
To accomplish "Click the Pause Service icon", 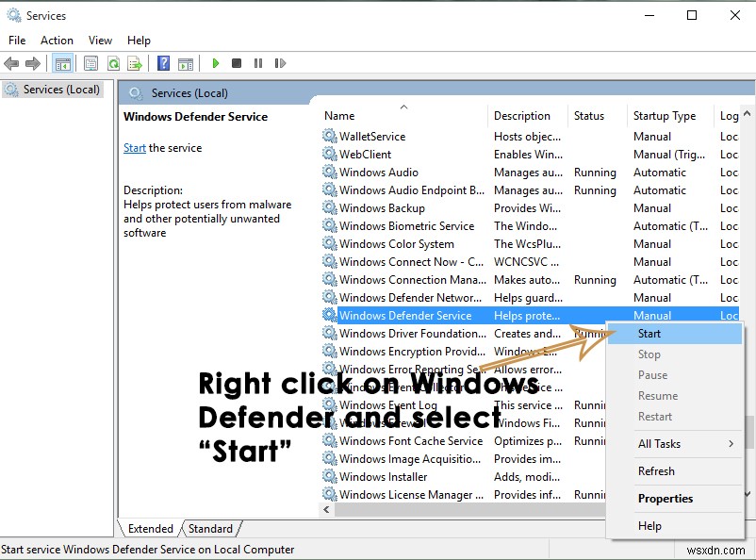I will (x=259, y=63).
